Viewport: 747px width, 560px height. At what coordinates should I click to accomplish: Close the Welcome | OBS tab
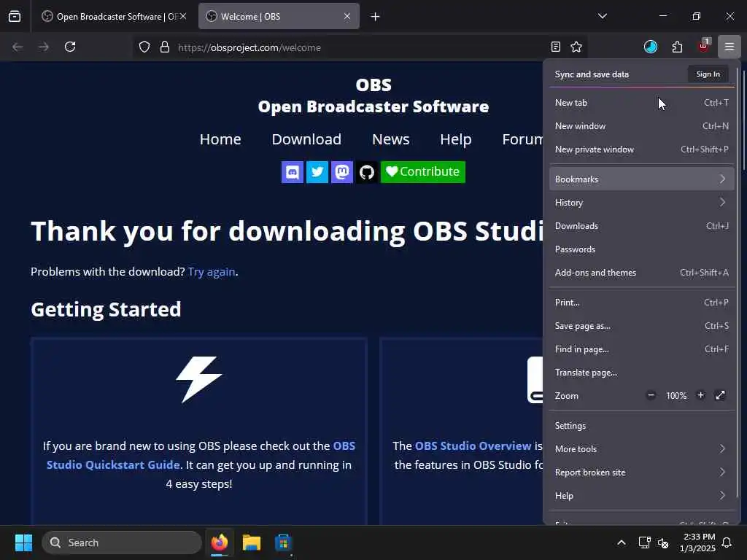347,16
